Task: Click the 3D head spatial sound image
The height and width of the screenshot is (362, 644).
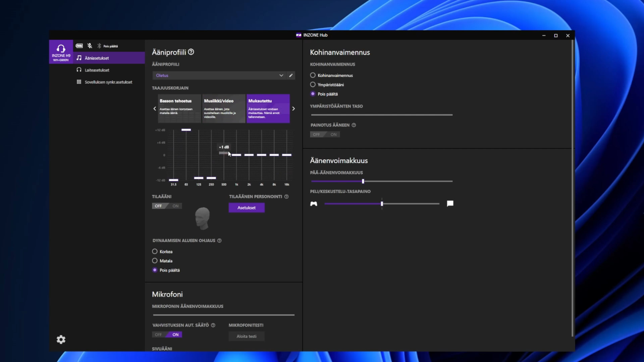Action: click(203, 218)
